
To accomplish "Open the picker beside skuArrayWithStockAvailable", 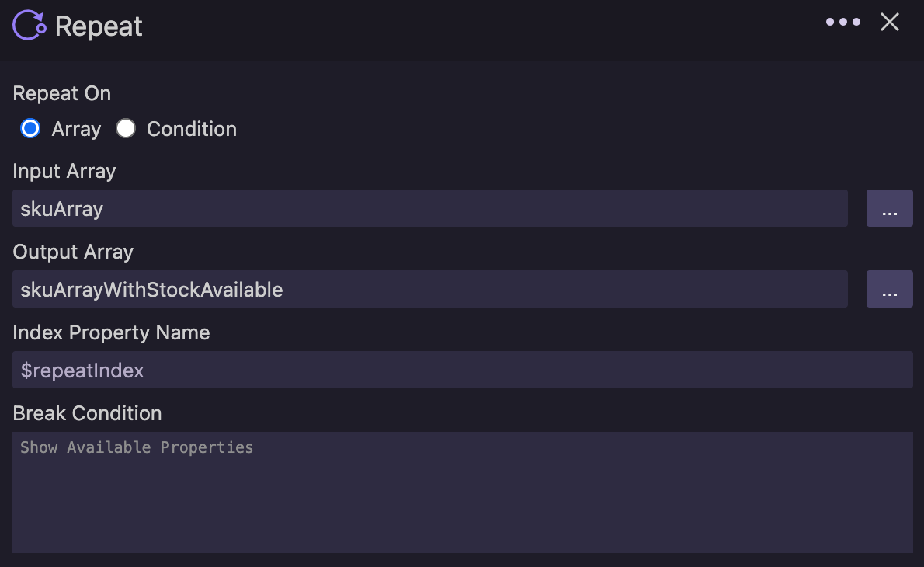I will (889, 289).
